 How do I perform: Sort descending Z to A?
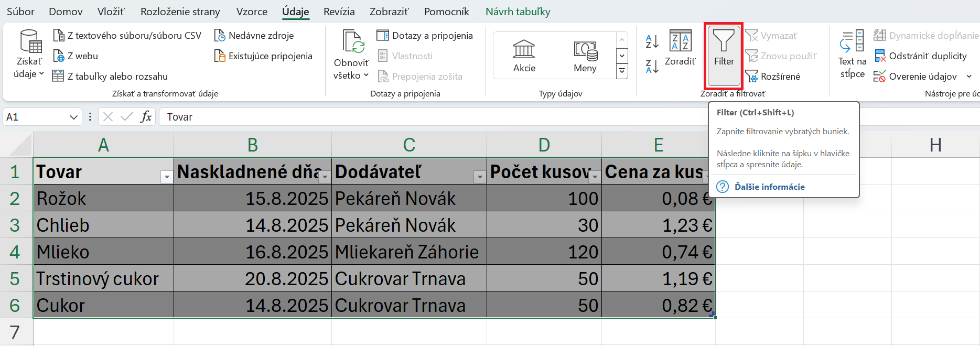coord(652,67)
